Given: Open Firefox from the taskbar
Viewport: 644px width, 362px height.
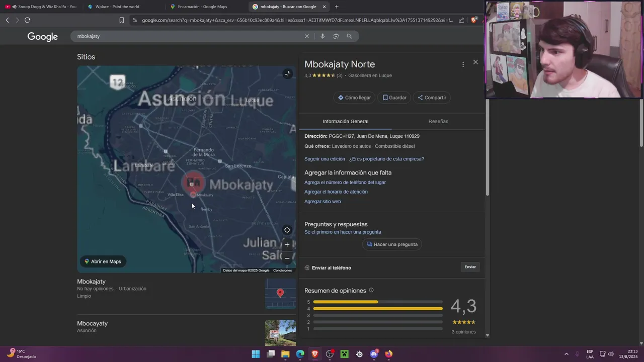Looking at the screenshot, I should (388, 354).
